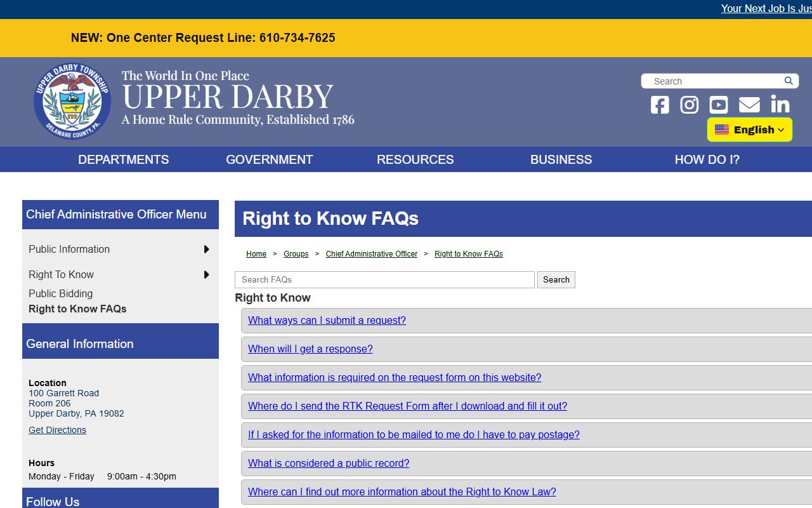Click the header search magnifier icon

click(789, 81)
